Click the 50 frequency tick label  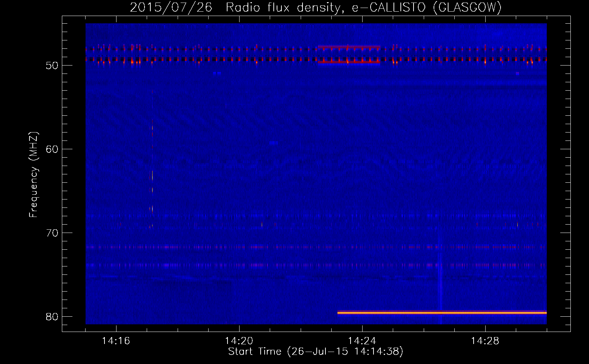coord(52,66)
